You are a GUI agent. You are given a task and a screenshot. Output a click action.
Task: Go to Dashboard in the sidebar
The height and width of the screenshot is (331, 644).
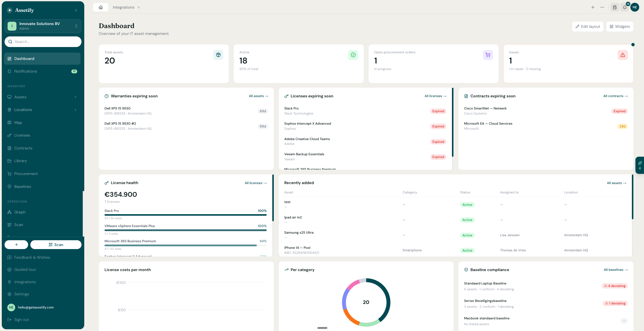[42, 59]
